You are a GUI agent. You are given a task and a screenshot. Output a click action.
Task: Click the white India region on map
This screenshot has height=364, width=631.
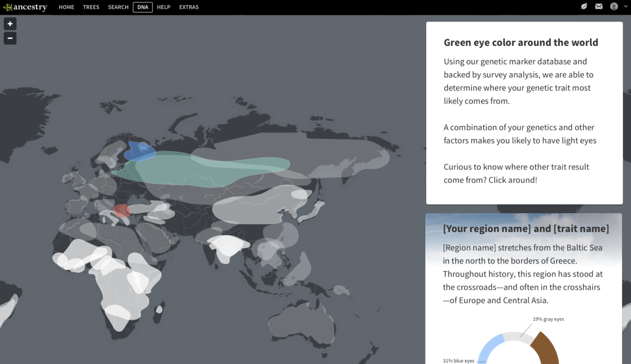[x=228, y=246]
